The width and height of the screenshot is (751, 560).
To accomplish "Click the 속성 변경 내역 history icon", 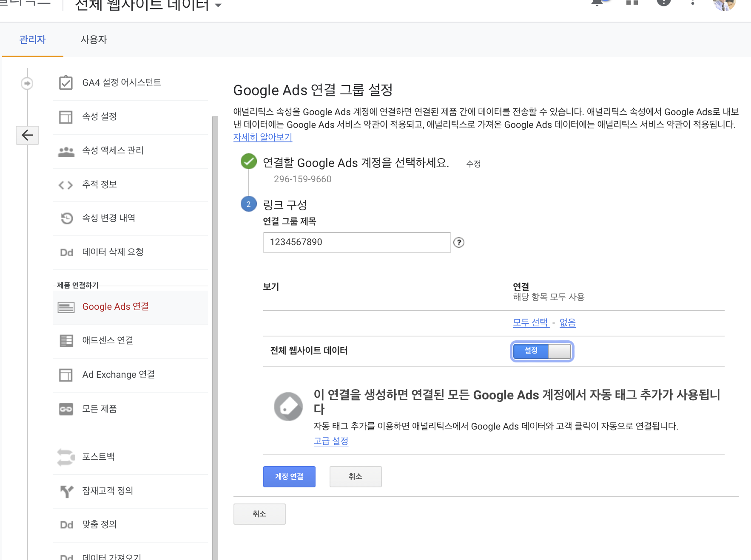I will pyautogui.click(x=67, y=218).
